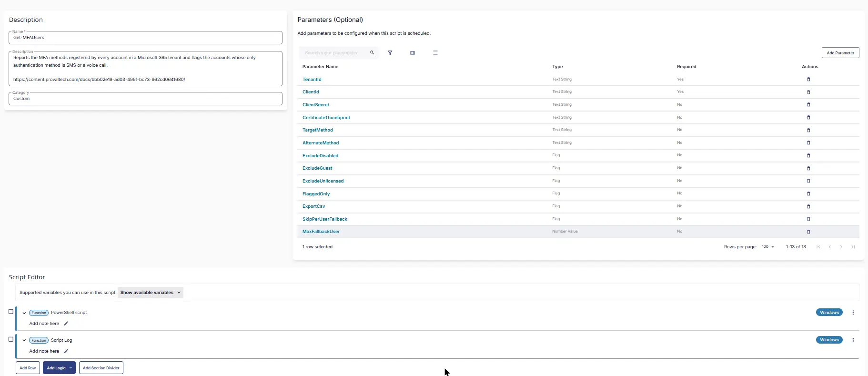Image resolution: width=868 pixels, height=376 pixels.
Task: Click the Add Parameter button
Action: coord(840,53)
